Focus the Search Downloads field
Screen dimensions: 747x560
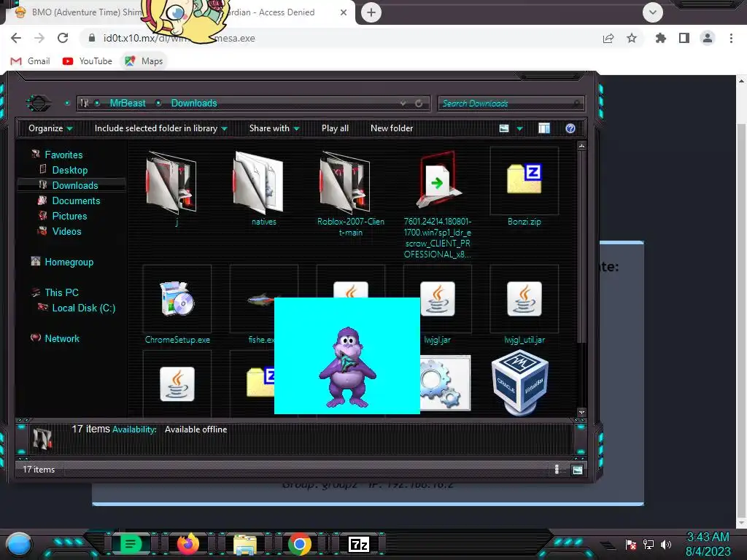(511, 103)
